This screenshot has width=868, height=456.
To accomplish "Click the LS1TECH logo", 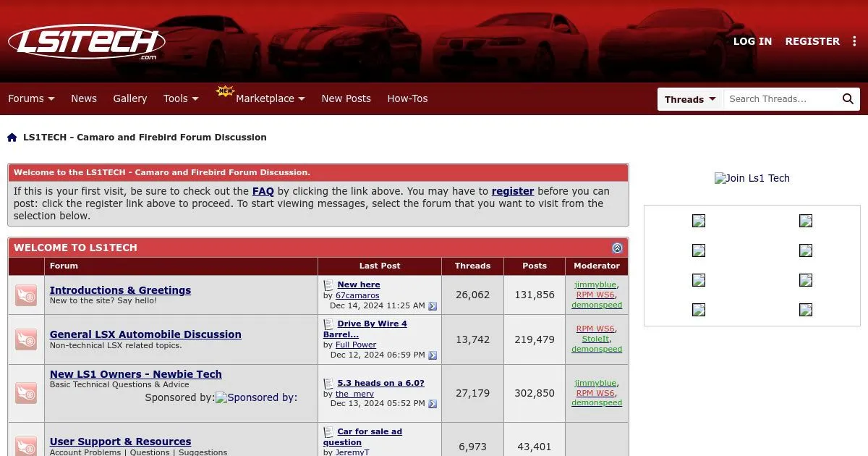I will coord(87,42).
